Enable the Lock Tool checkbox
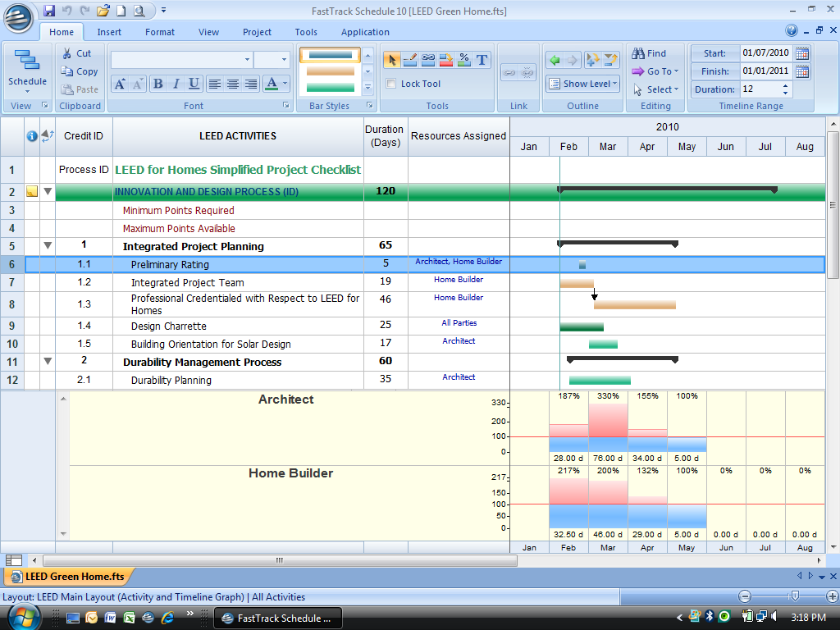 coord(391,84)
